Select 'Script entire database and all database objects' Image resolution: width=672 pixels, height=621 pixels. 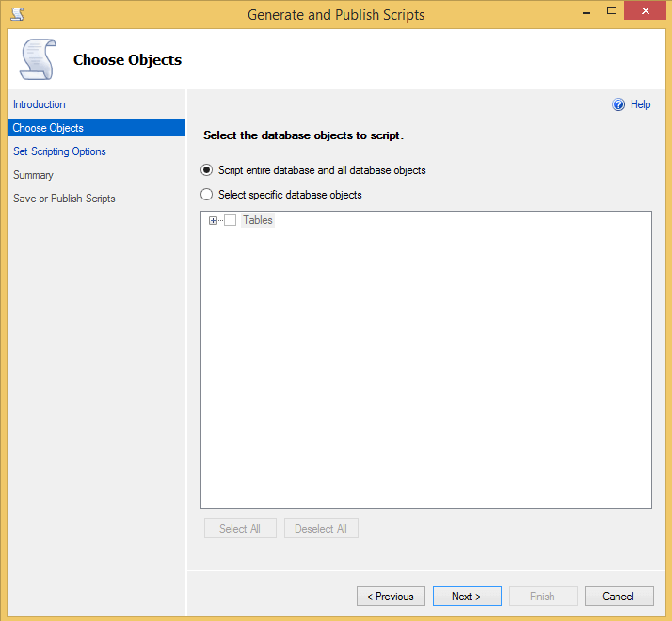point(207,170)
